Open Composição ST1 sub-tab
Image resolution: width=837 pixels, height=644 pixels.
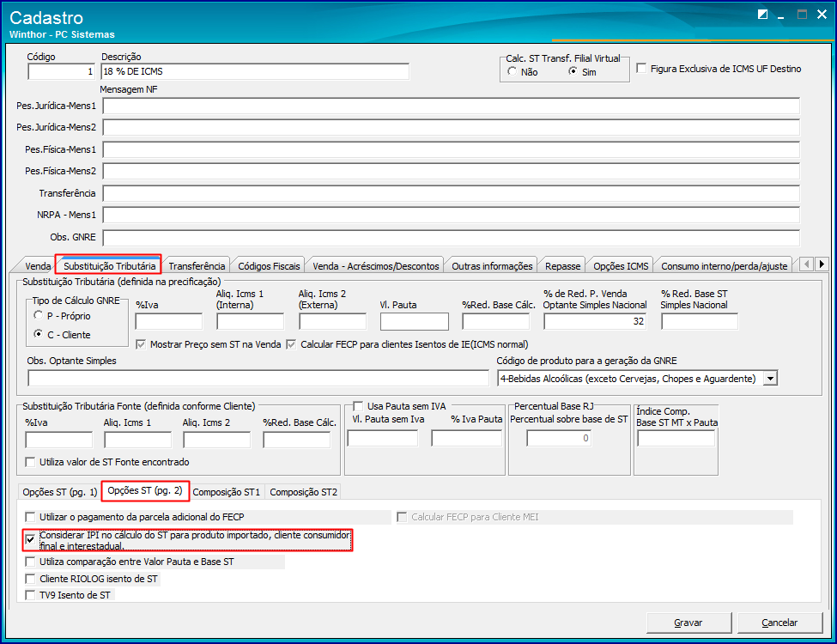(227, 492)
